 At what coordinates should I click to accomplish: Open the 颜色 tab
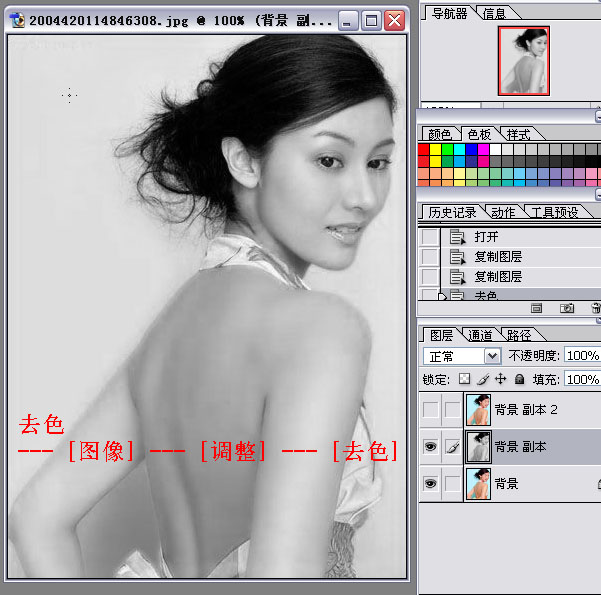coord(440,134)
